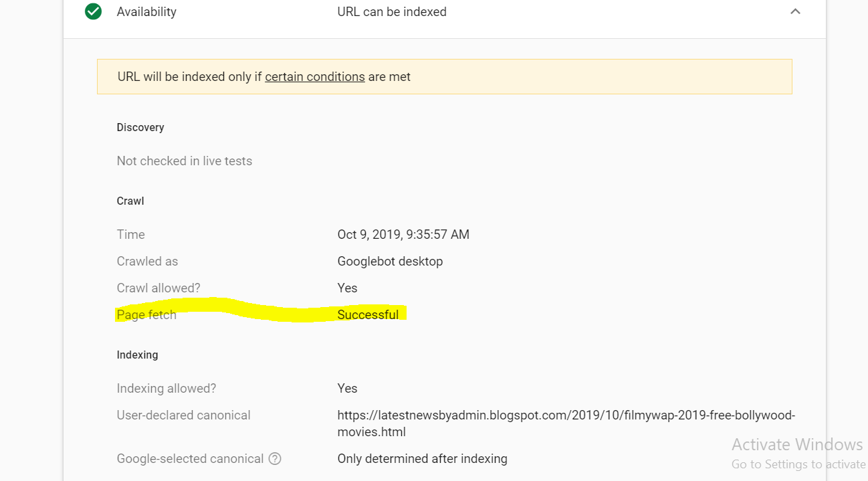Open the 'certain conditions' link
The height and width of the screenshot is (481, 868).
pyautogui.click(x=314, y=76)
